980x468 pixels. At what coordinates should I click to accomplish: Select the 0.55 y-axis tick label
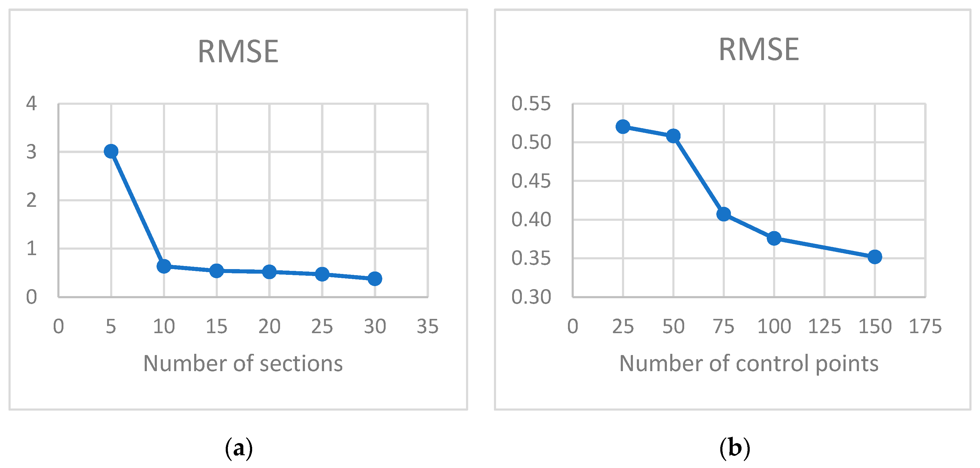tap(531, 104)
